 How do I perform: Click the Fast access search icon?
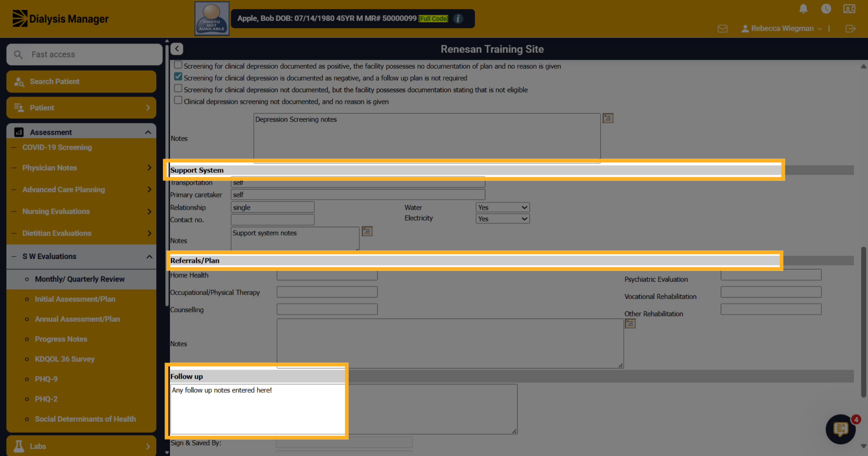[18, 55]
